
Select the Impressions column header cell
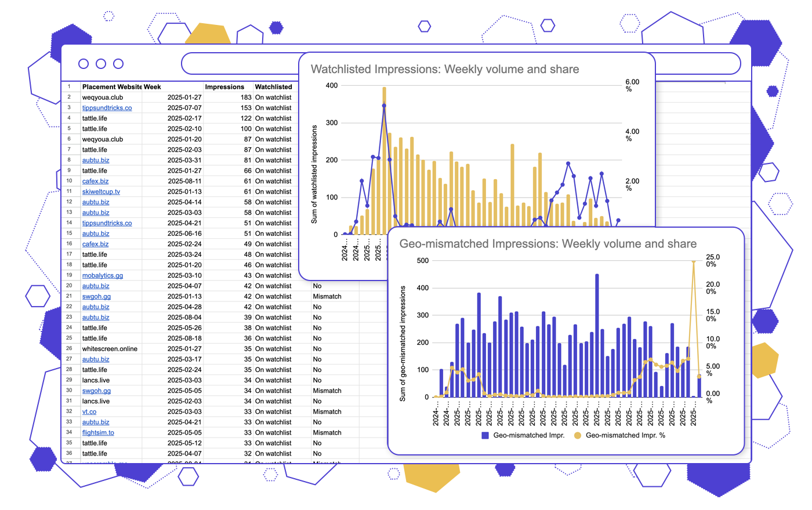pos(224,87)
